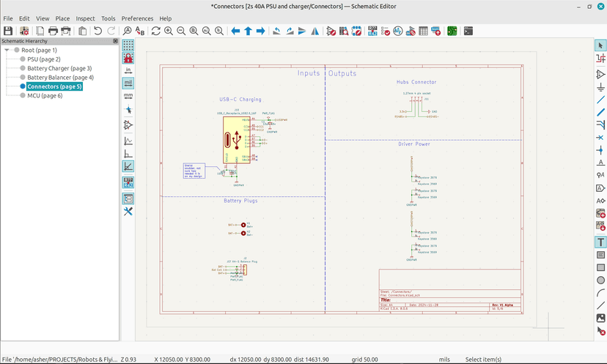Click the Refresh view icon

pos(155,31)
